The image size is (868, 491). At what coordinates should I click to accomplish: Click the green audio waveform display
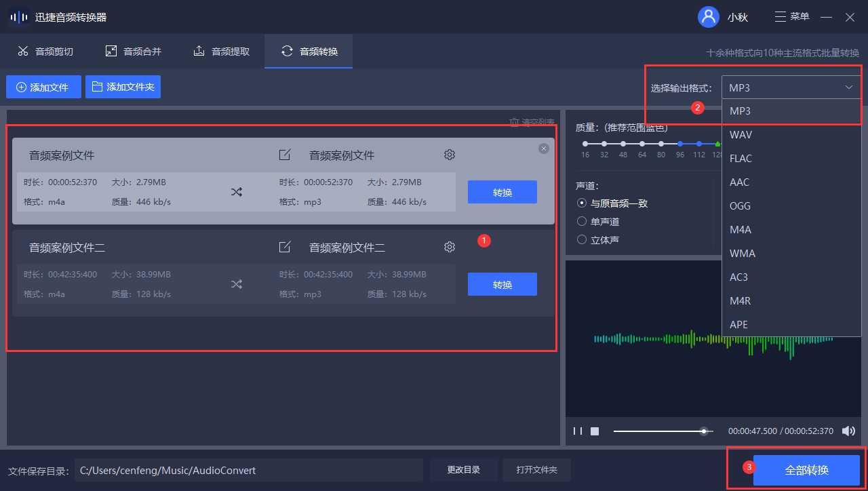tap(713, 338)
